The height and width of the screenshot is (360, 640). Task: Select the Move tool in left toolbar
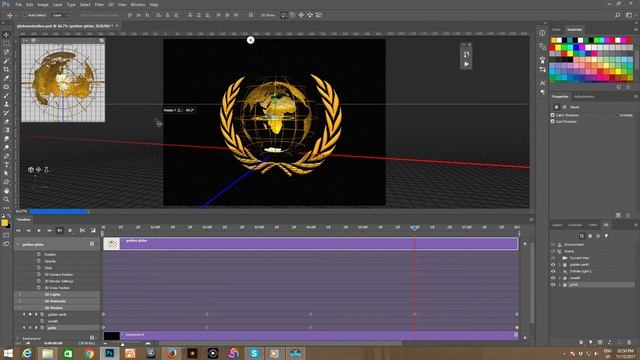coord(6,35)
